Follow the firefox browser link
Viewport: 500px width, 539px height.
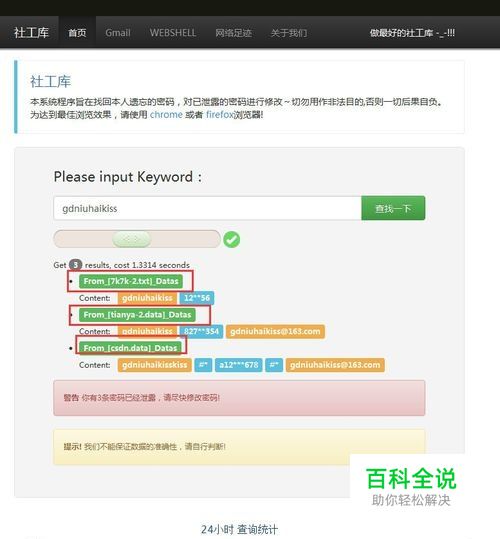220,114
